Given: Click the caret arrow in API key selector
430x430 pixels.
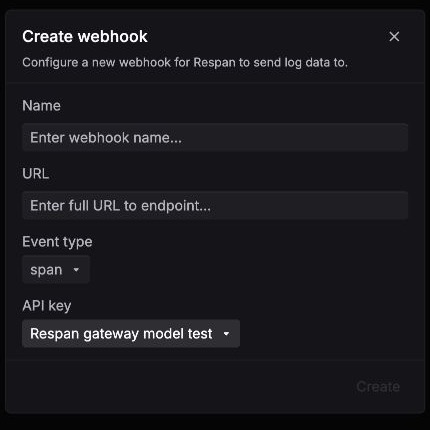Looking at the screenshot, I should pos(226,334).
